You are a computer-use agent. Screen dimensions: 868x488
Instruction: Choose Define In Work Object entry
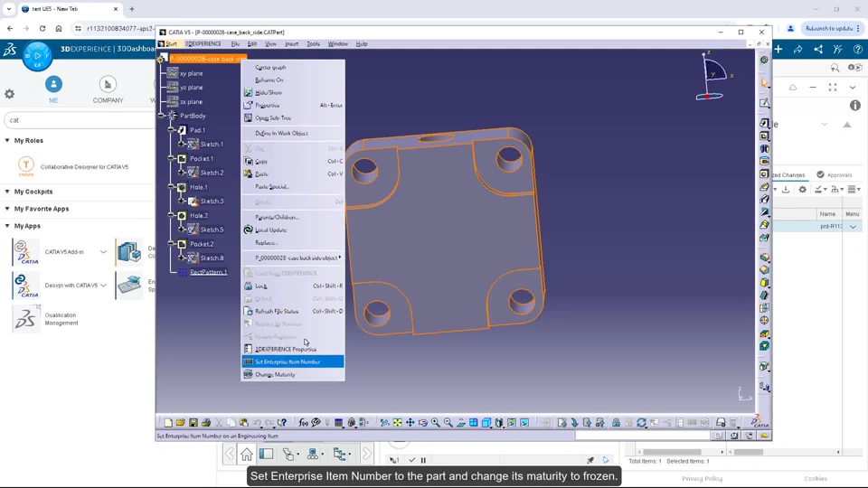coord(293,134)
